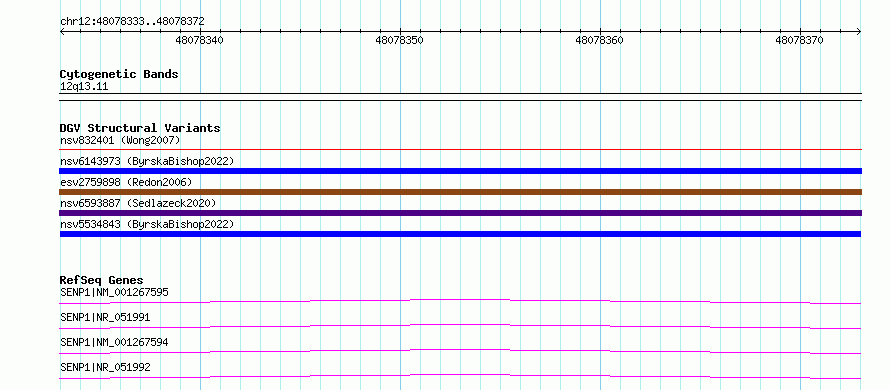Click the magenta SENP1|NM_001267594 transcript line

pyautogui.click(x=460, y=351)
